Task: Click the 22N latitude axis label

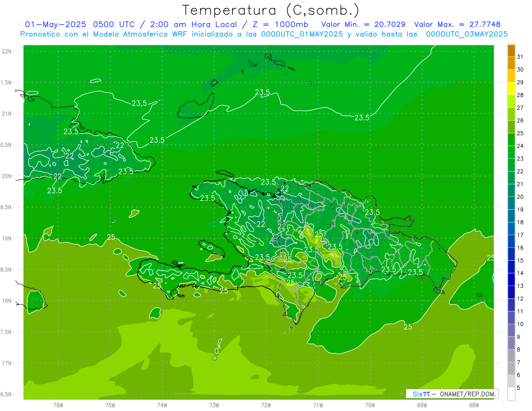Action: pyautogui.click(x=7, y=51)
